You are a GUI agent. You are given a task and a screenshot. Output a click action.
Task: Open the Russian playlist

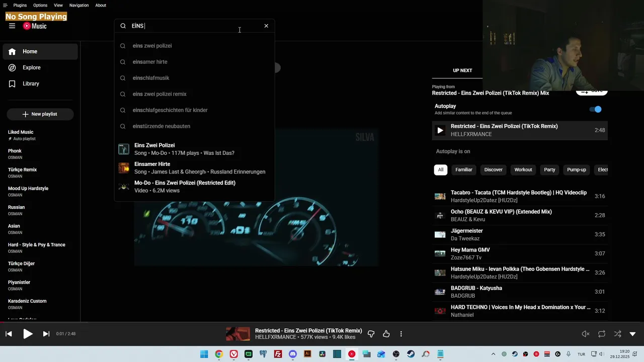(x=40, y=210)
